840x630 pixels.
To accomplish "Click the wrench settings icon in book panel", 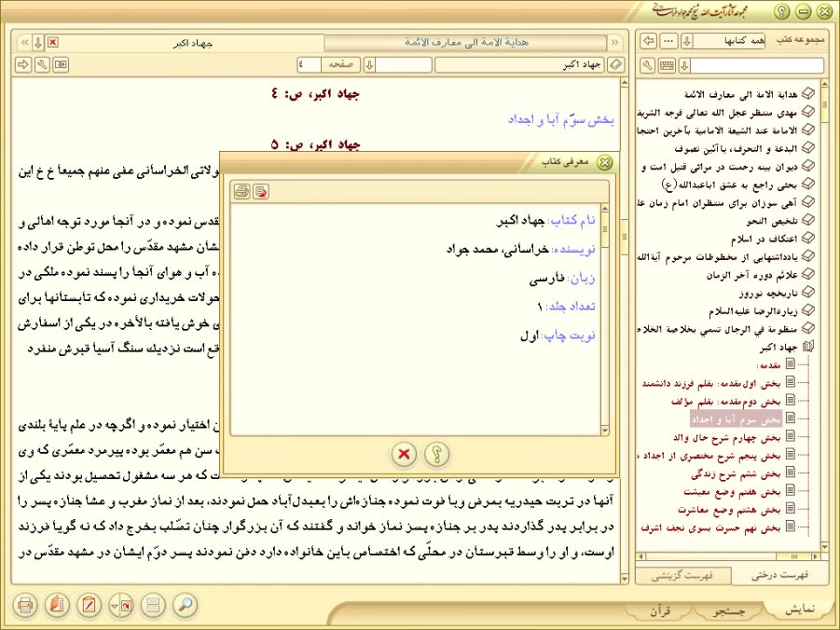I will click(648, 66).
